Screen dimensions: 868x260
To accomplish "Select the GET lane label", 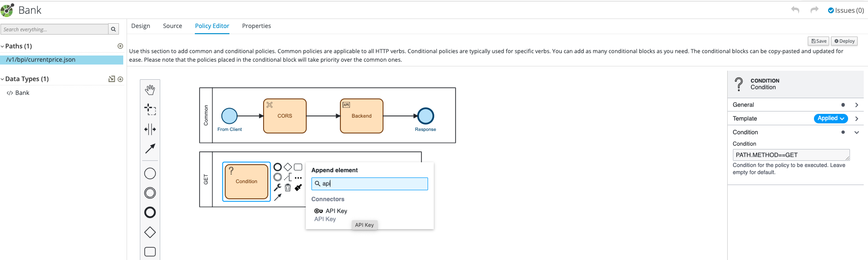I will coord(206,179).
